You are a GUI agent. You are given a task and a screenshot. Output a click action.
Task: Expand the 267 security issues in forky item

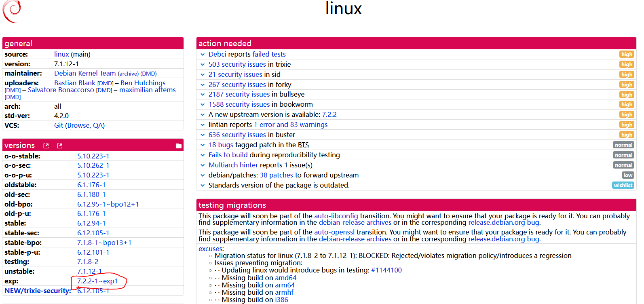coord(203,84)
